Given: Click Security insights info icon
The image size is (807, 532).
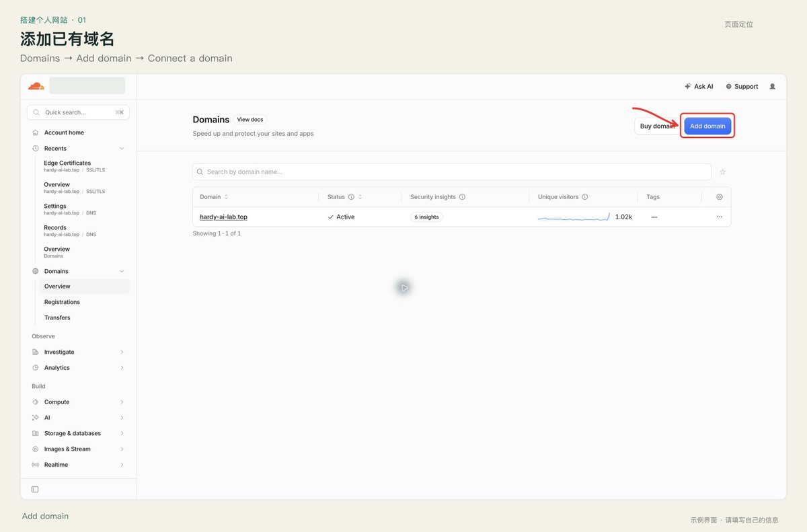Looking at the screenshot, I should (462, 197).
